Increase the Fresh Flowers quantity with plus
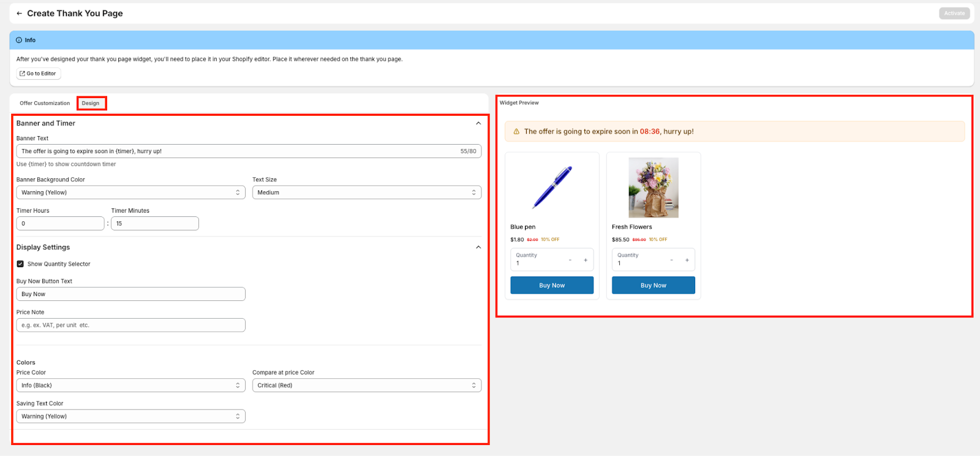980x456 pixels. [687, 260]
